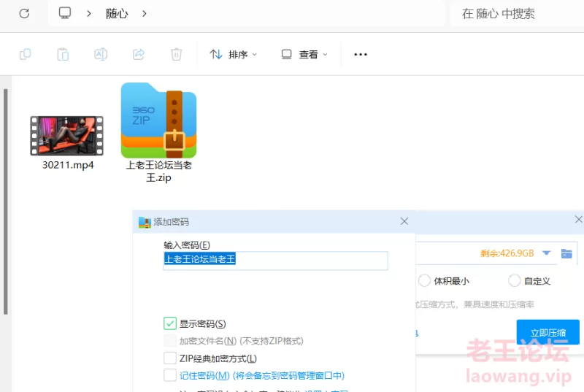Click the Rename toolbar icon
The image size is (584, 392).
[x=101, y=54]
